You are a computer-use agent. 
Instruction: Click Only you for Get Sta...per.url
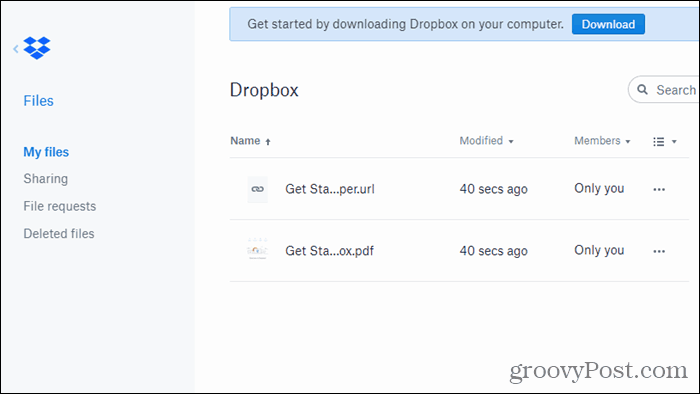(599, 189)
